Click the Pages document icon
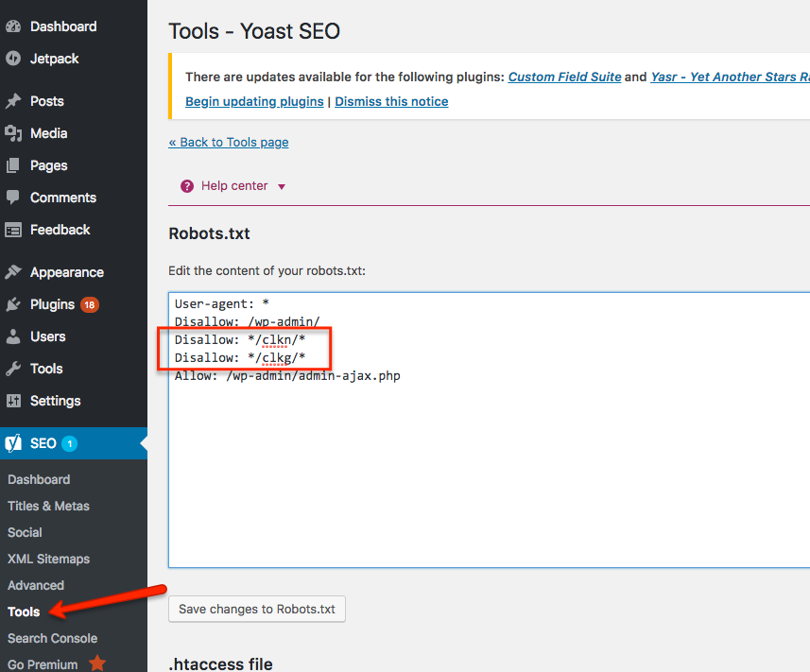 tap(13, 165)
